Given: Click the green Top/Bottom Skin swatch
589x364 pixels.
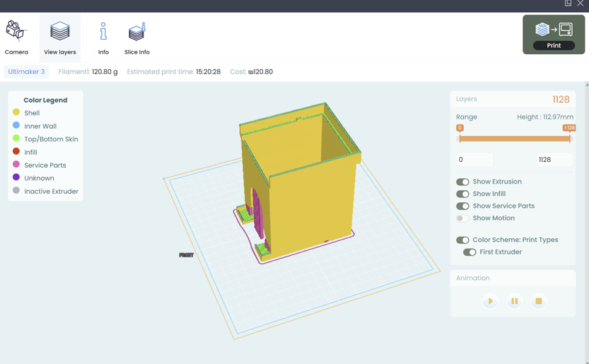Looking at the screenshot, I should click(16, 138).
